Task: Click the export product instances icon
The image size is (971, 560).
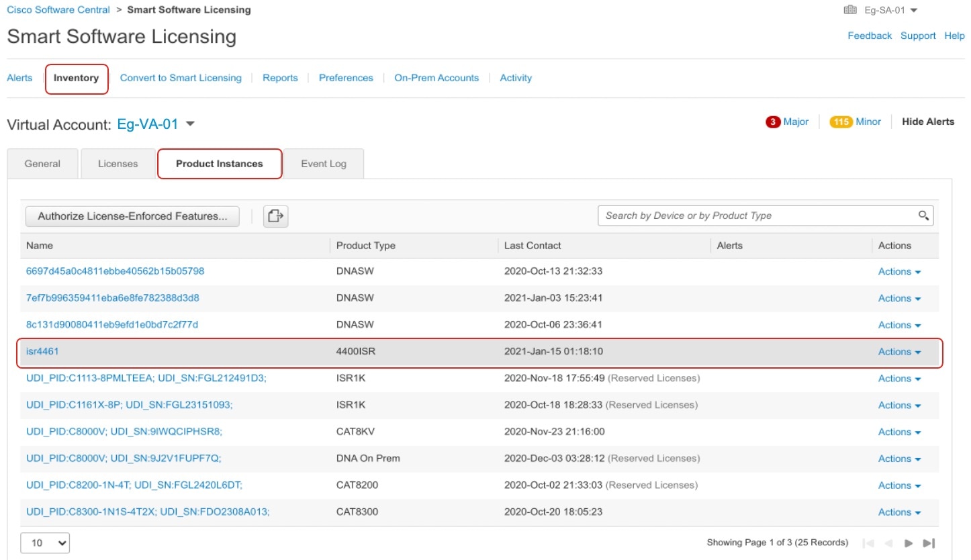Action: pyautogui.click(x=275, y=216)
